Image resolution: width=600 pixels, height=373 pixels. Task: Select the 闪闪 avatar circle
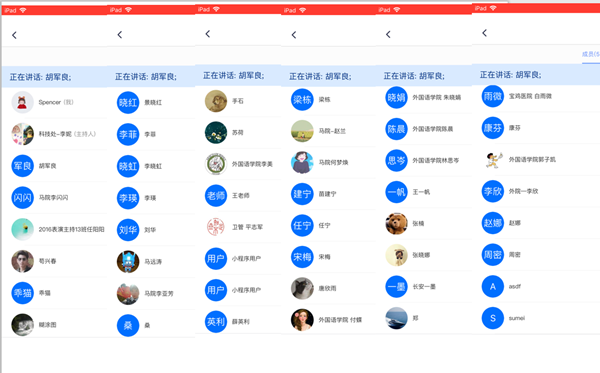(23, 197)
